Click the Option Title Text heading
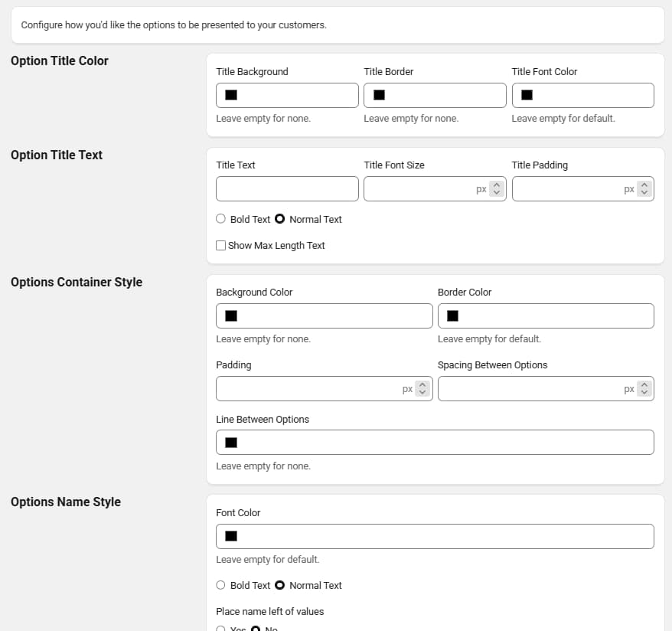Screen dimensions: 672x631 point(57,155)
